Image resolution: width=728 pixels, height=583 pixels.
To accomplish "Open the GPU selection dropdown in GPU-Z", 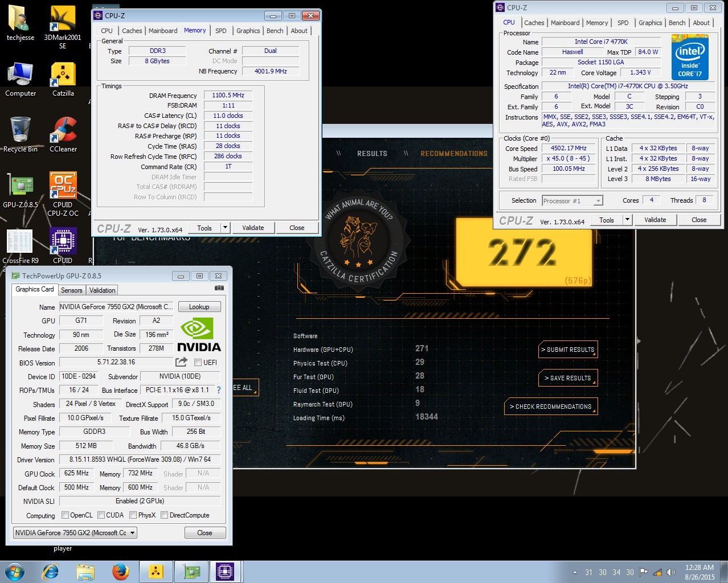I will coord(75,533).
